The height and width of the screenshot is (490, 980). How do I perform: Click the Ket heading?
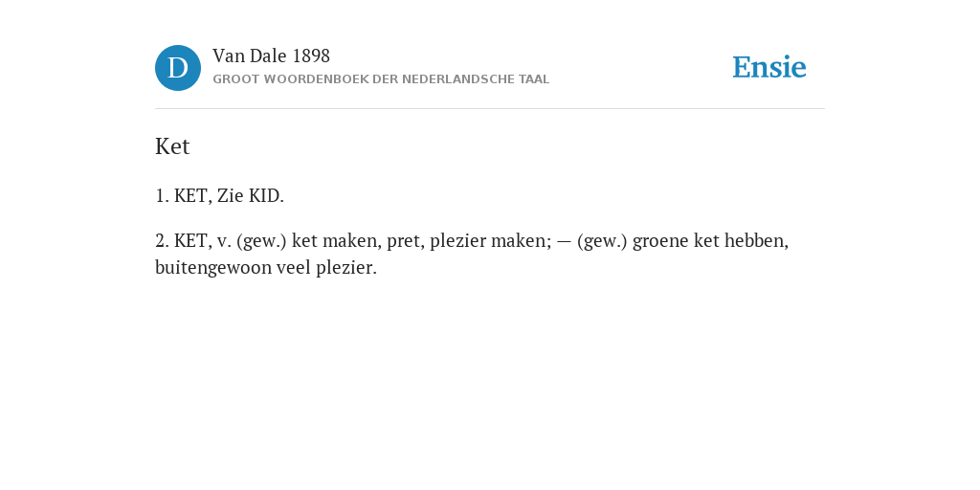click(x=172, y=146)
